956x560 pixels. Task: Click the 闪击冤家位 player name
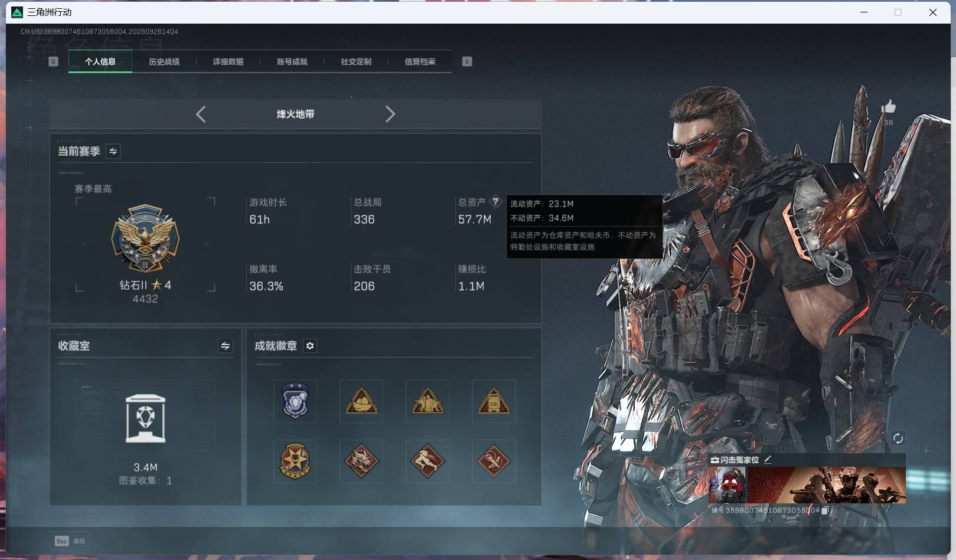(740, 460)
